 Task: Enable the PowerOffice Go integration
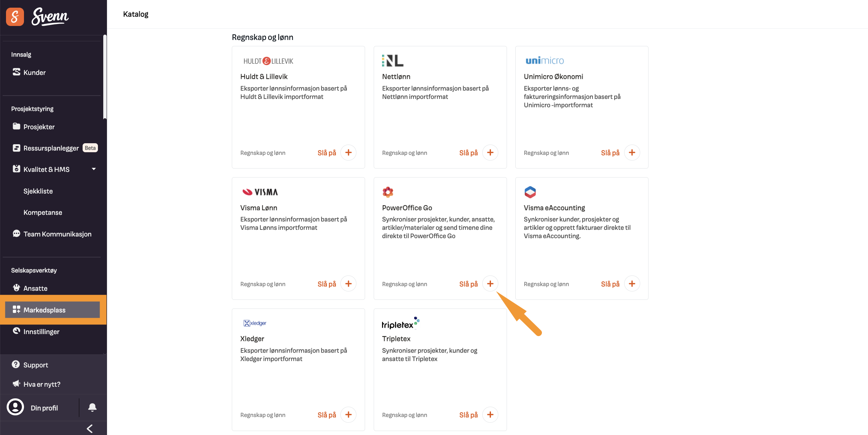pos(491,283)
